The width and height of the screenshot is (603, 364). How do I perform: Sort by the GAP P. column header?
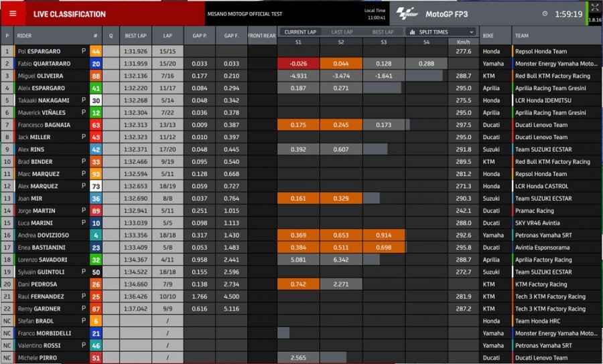200,35
